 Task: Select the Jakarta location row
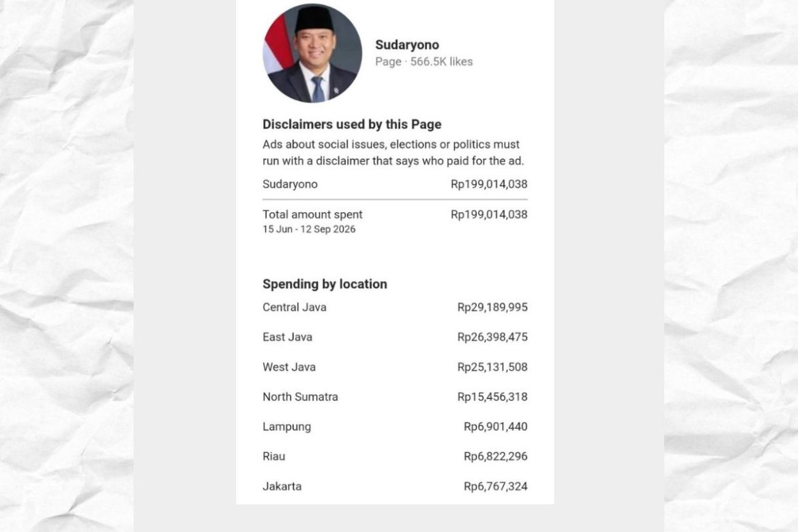[395, 486]
